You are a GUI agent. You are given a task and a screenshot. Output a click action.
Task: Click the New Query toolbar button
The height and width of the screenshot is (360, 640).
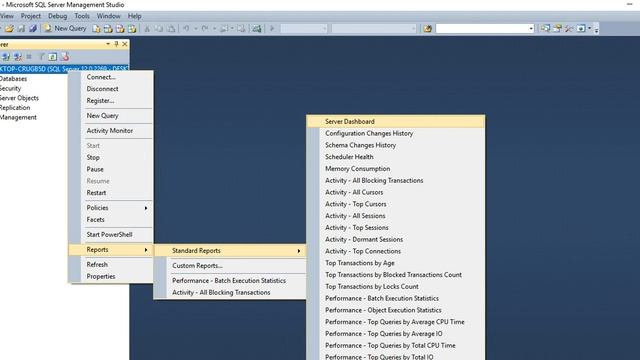(x=65, y=29)
